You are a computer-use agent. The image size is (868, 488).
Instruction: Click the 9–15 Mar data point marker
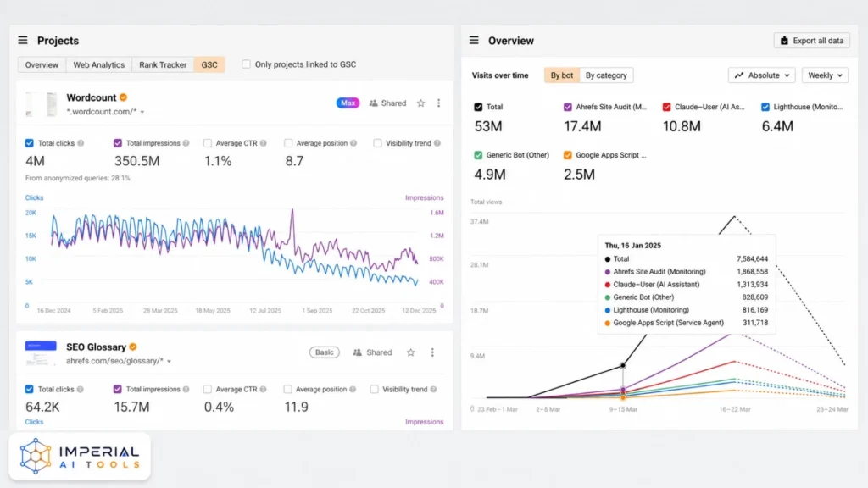click(623, 366)
